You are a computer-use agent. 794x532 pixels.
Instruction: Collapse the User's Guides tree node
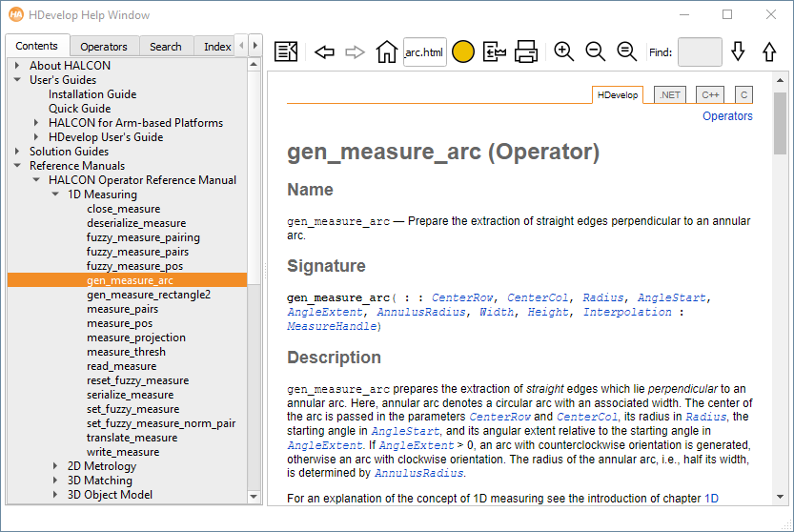[17, 80]
